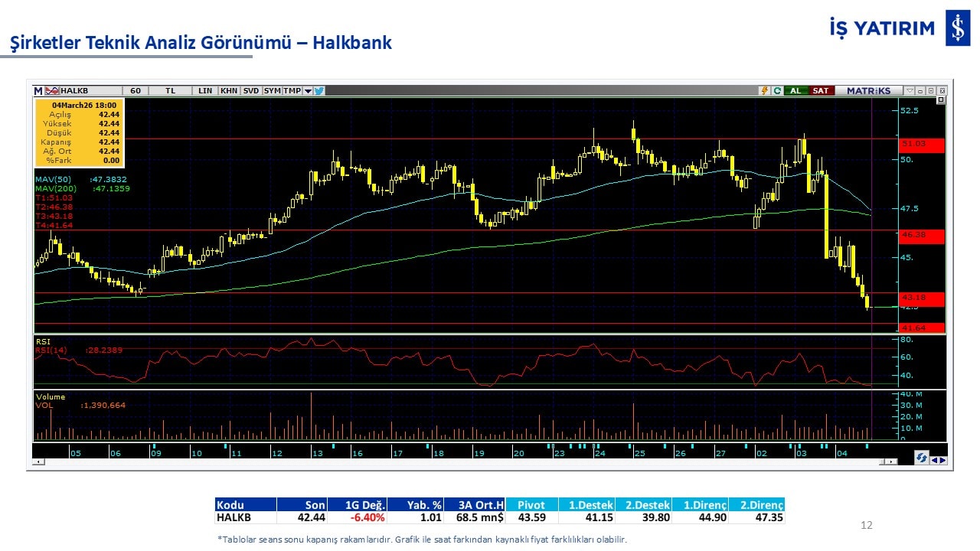Select the TMP toolbar item
This screenshot has height=551, width=980.
point(292,90)
